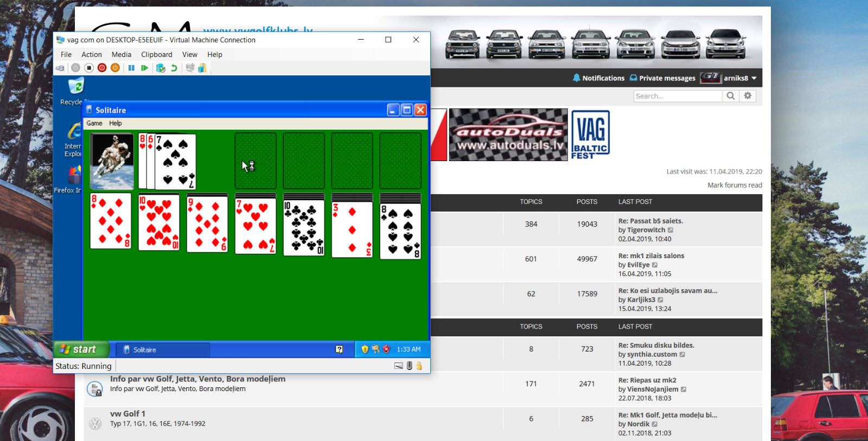This screenshot has width=868, height=441.
Task: Click the red Shut Down VM button
Action: (102, 68)
